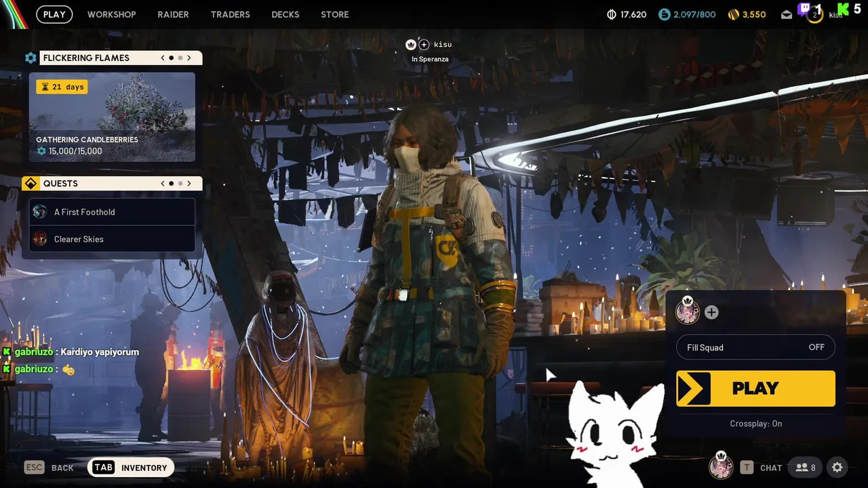Switch to the WORKSHOP tab

[x=111, y=14]
